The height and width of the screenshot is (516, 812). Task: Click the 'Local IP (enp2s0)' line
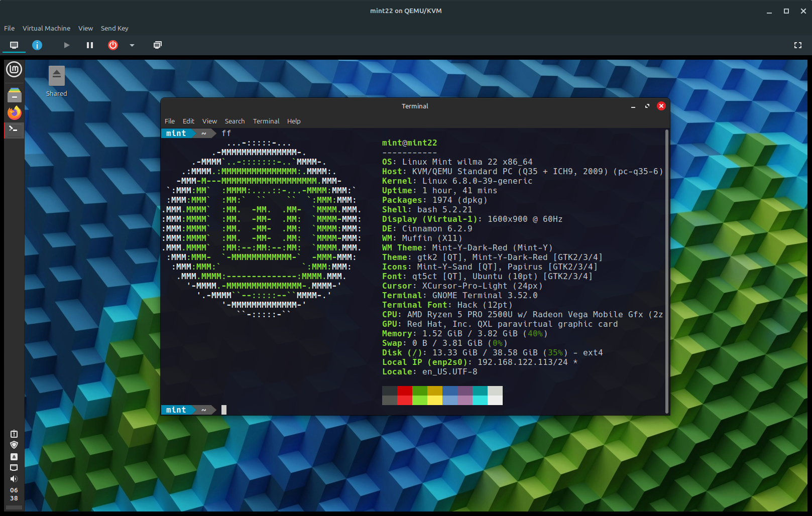(x=480, y=362)
